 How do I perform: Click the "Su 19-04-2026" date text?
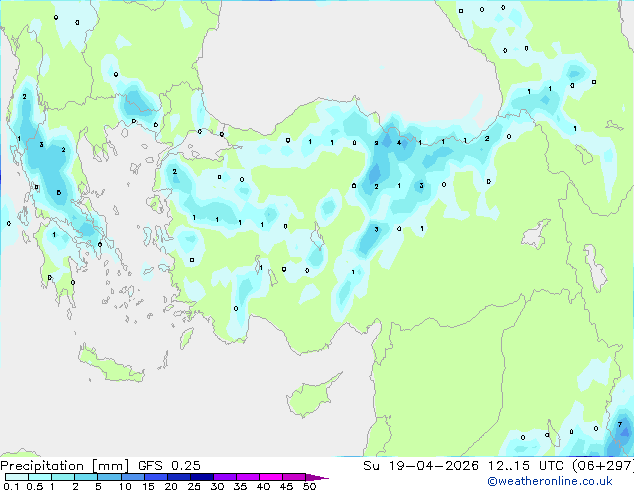[x=421, y=466]
